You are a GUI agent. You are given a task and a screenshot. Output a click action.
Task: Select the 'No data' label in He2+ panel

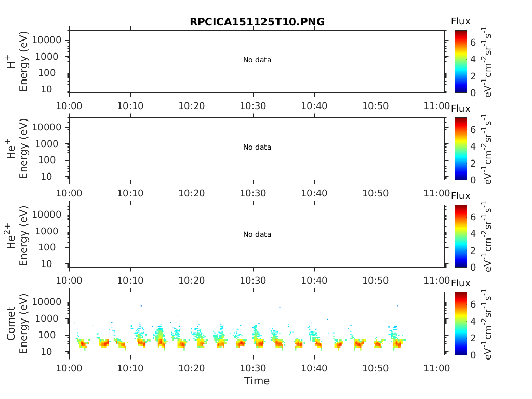click(257, 234)
